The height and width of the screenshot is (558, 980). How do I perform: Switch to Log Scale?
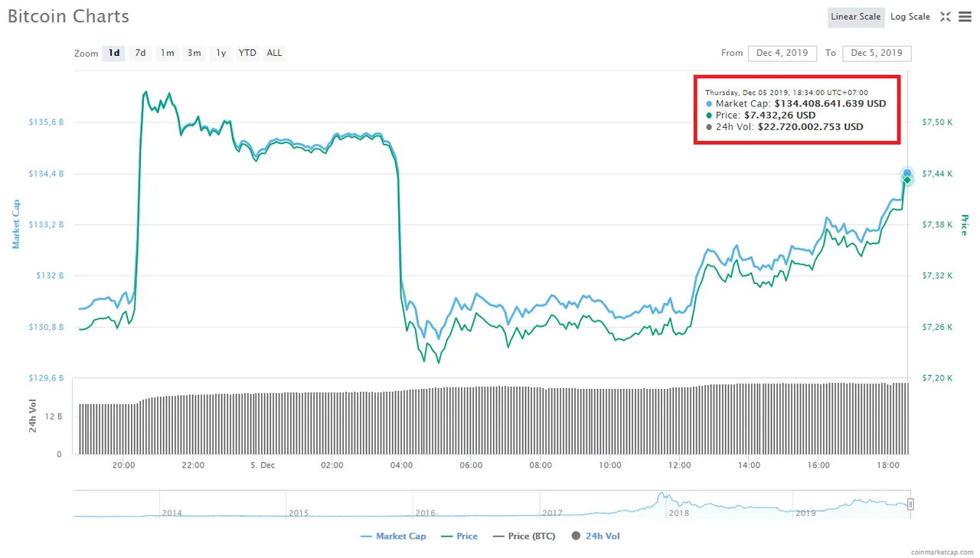pyautogui.click(x=910, y=17)
